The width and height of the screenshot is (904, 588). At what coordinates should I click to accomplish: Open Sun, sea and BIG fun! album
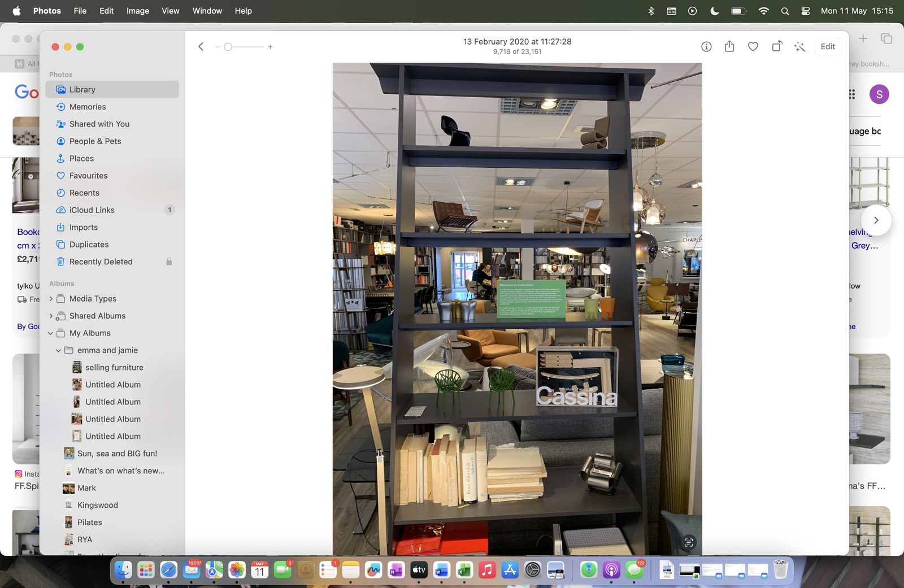click(x=112, y=454)
